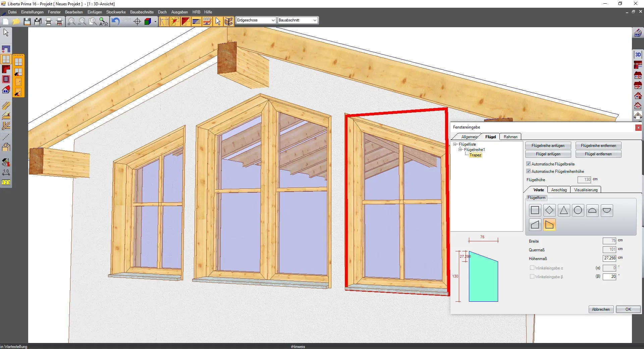Open the Erdgeschoss floor dropdown

[x=256, y=20]
